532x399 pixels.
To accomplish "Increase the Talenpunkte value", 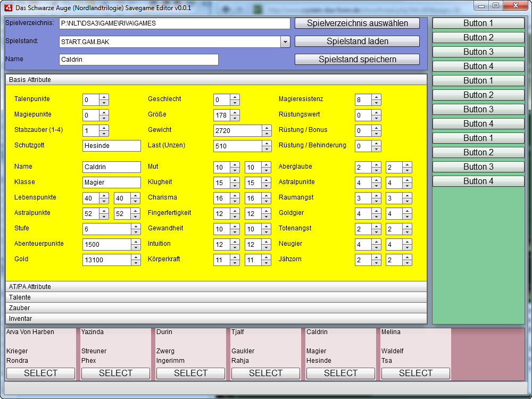I will [104, 97].
